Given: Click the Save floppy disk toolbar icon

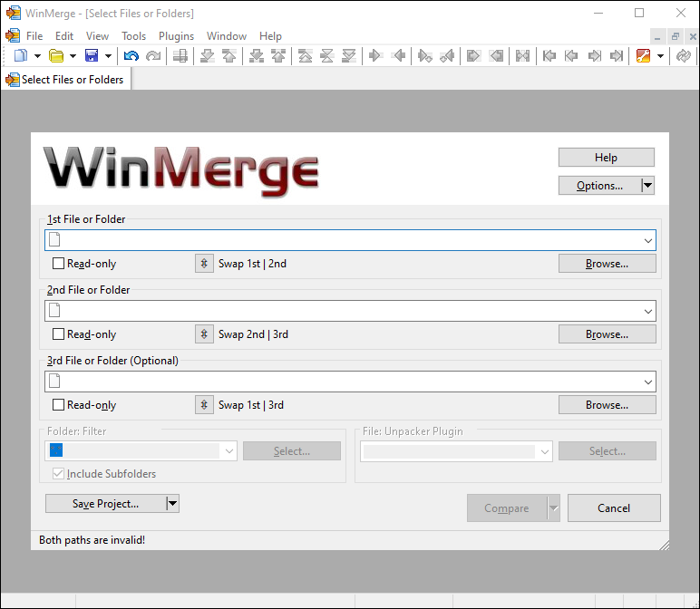Looking at the screenshot, I should [x=92, y=56].
